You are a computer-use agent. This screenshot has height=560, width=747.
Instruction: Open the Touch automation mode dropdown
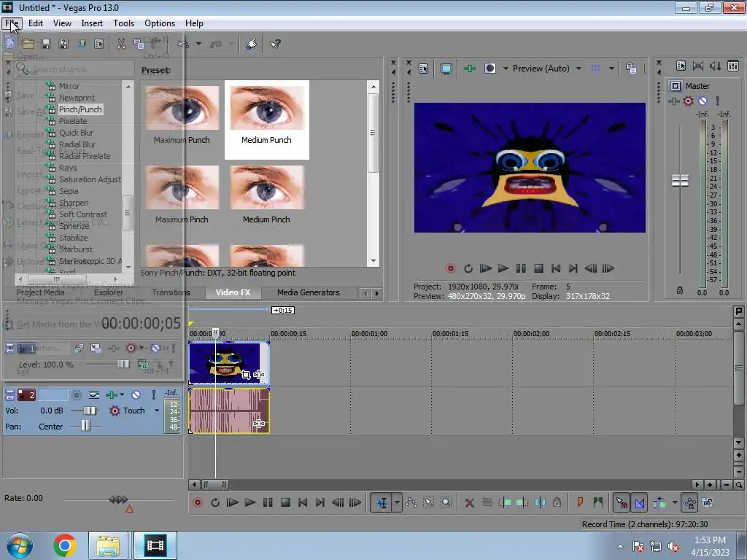pos(157,411)
